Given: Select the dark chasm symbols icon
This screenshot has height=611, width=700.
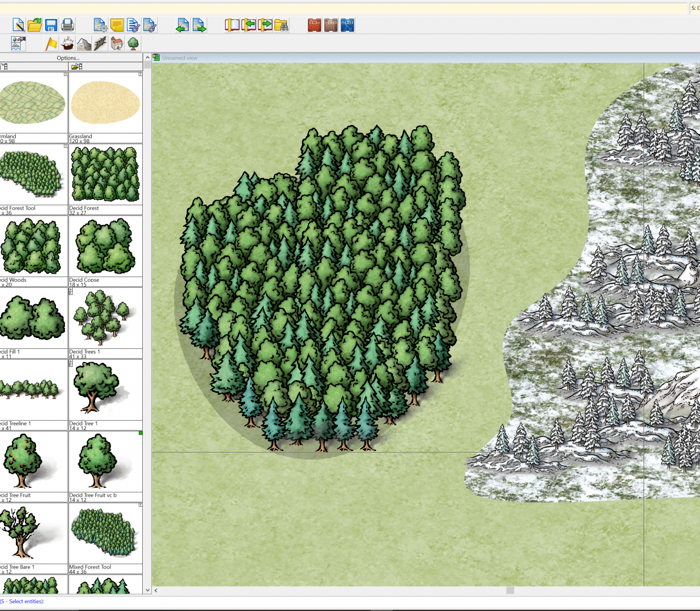Looking at the screenshot, I should point(100,43).
